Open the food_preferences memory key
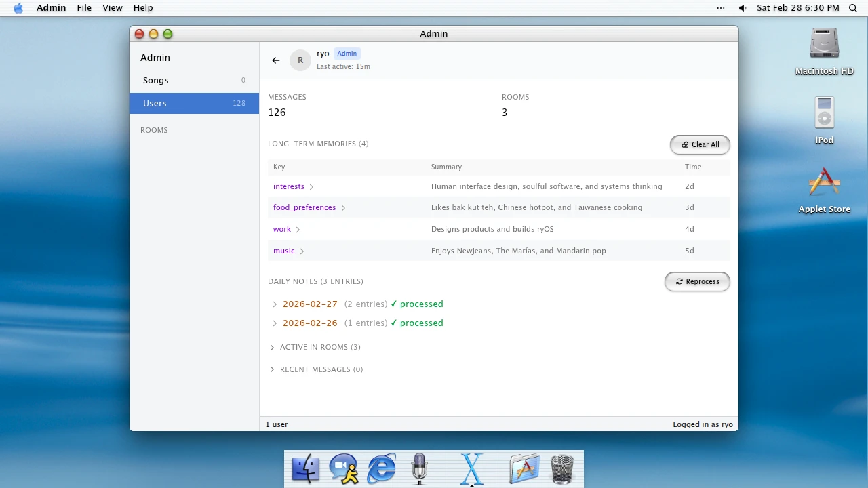The image size is (868, 488). point(304,207)
